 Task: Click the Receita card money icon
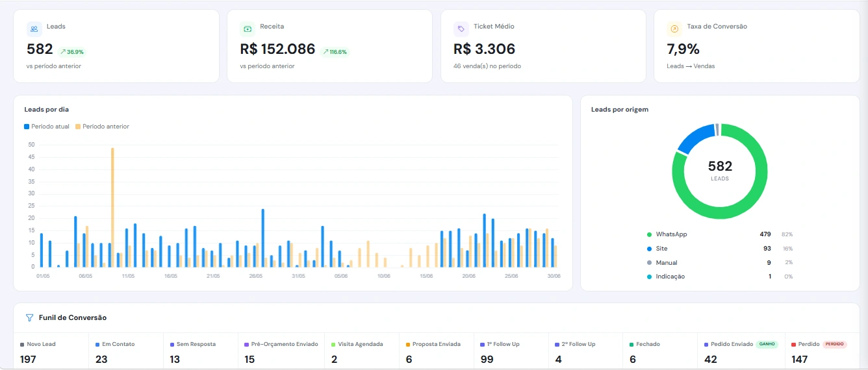pyautogui.click(x=248, y=29)
